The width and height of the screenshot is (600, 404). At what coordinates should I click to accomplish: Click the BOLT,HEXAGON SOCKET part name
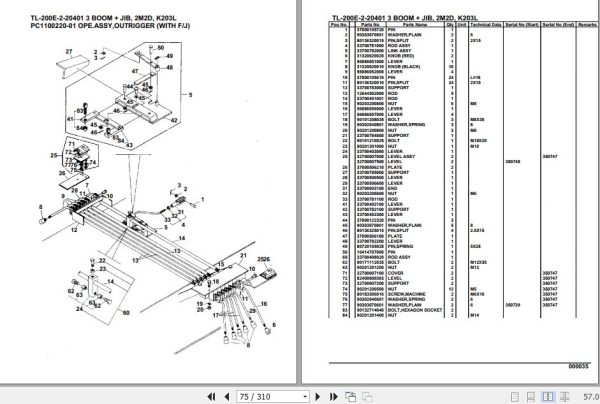[x=415, y=310]
